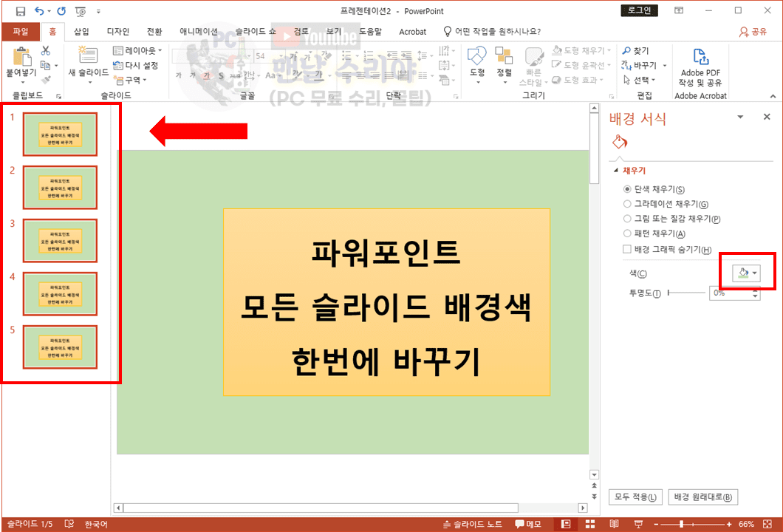
Task: Click the Fill paint bucket tab icon
Action: [620, 143]
